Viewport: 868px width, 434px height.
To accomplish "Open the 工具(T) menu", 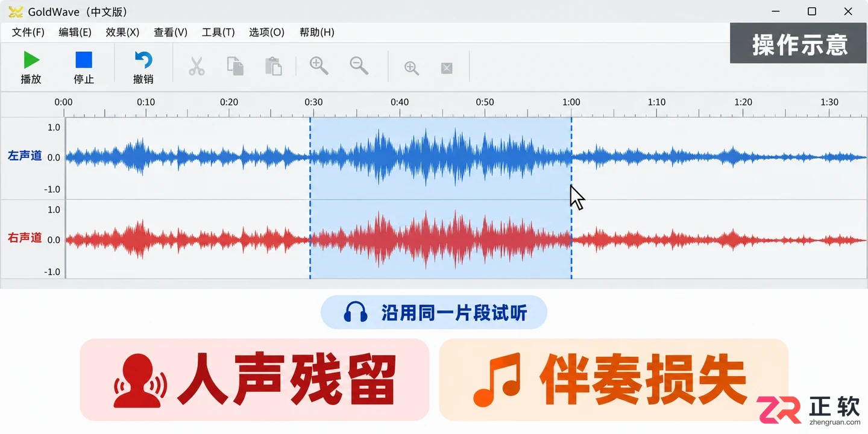I will 218,33.
